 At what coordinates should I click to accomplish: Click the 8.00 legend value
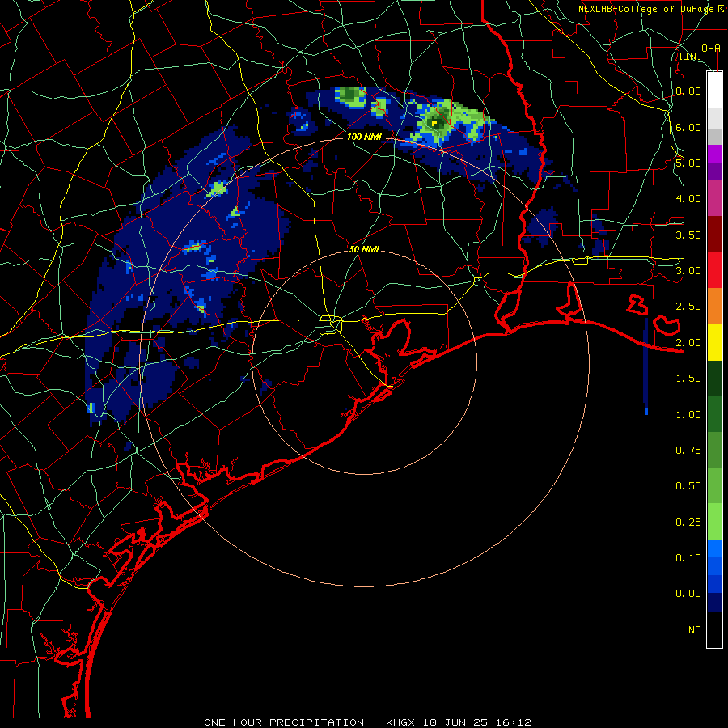coord(688,91)
